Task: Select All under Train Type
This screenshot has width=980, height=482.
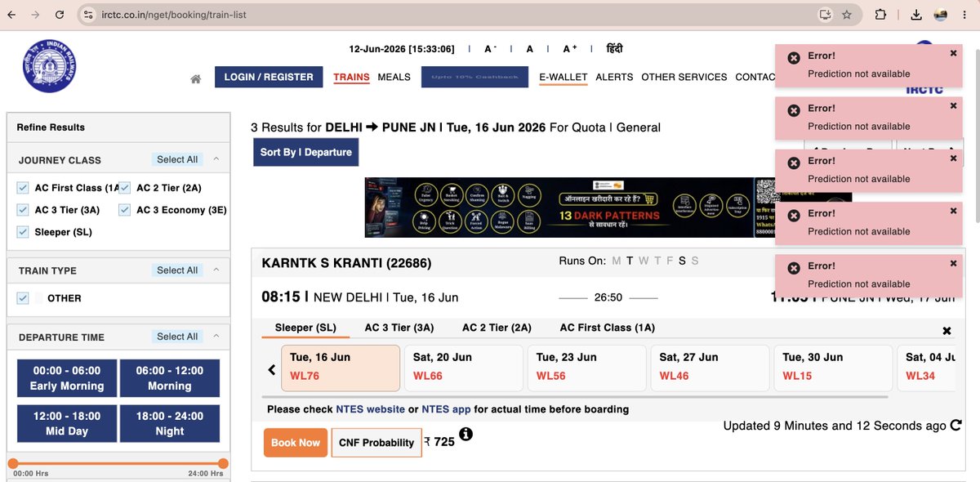Action: coord(177,270)
